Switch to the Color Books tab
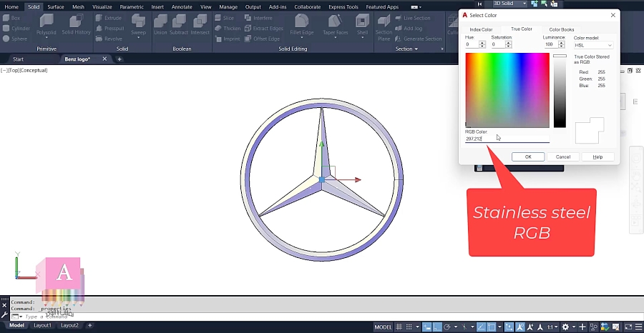The image size is (644, 333). pyautogui.click(x=562, y=29)
